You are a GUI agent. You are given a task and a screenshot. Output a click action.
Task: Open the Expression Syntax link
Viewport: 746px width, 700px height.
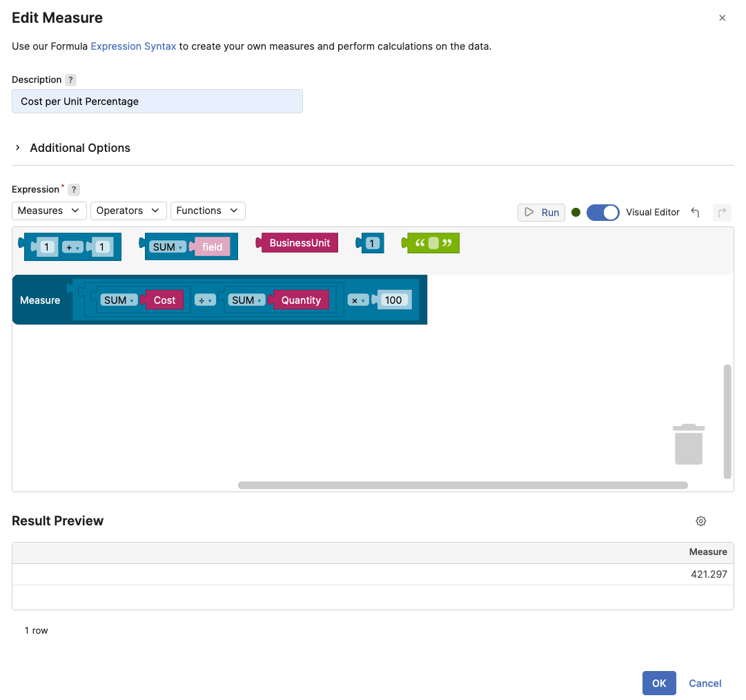click(133, 46)
